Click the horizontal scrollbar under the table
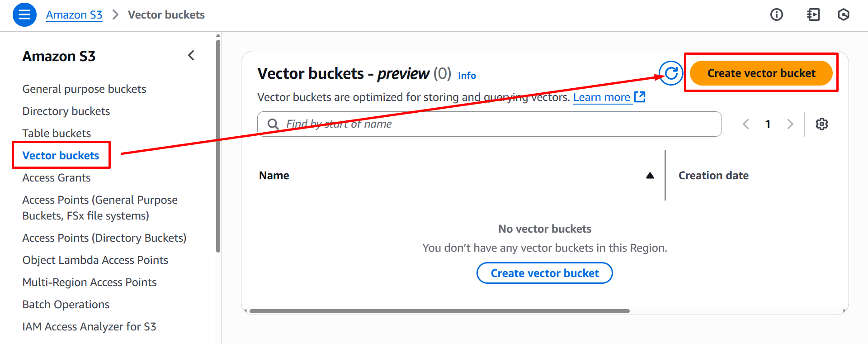 point(439,311)
